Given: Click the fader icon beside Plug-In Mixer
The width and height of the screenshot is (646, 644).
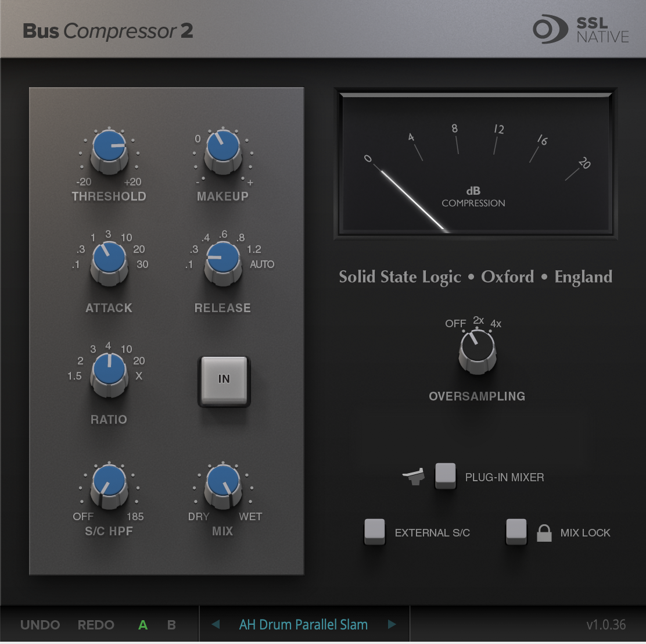Looking at the screenshot, I should click(x=414, y=477).
